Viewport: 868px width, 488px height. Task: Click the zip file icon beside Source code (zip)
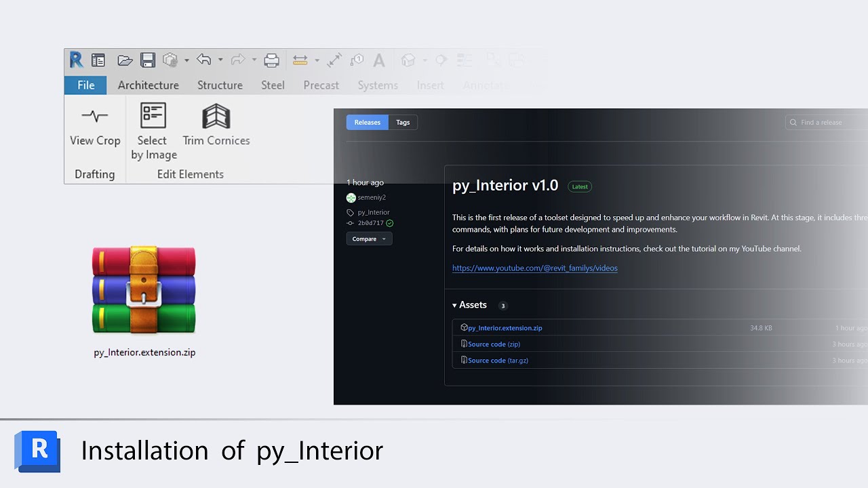(464, 344)
